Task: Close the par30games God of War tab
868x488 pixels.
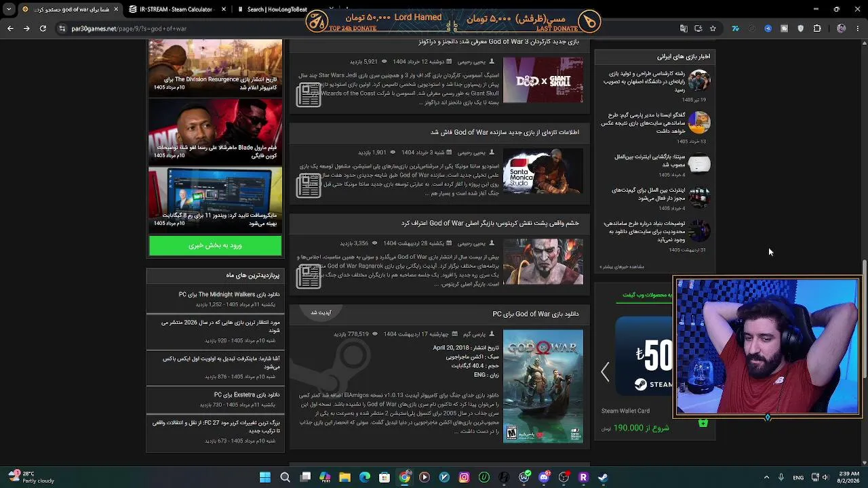Action: 116,9
